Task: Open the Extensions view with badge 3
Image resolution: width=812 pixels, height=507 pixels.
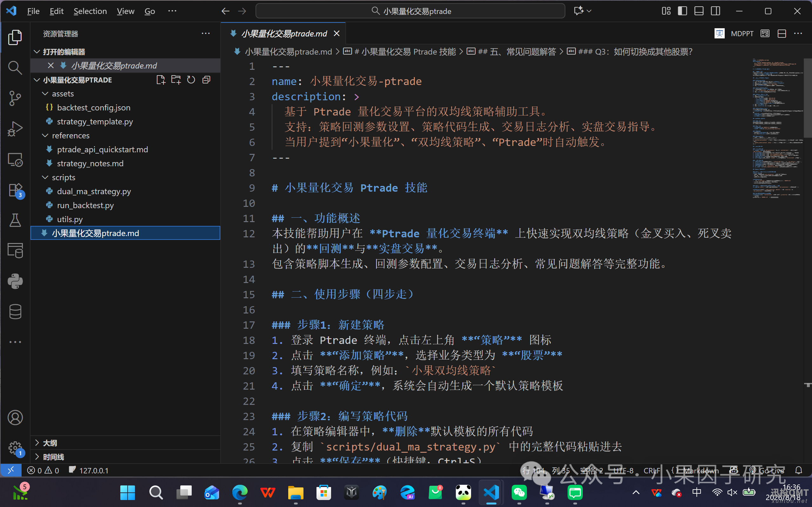Action: click(x=15, y=190)
